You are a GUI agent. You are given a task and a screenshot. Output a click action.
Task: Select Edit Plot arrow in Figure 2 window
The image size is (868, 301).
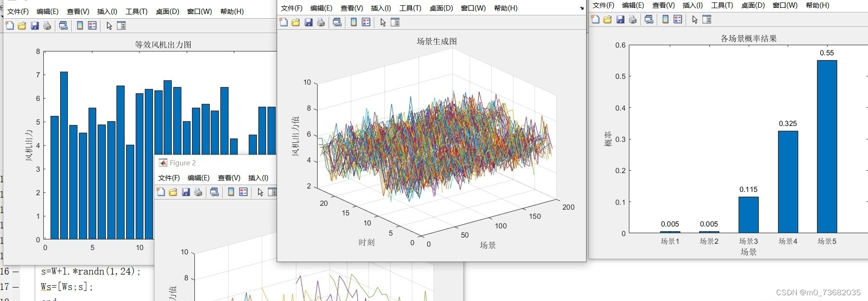(260, 192)
